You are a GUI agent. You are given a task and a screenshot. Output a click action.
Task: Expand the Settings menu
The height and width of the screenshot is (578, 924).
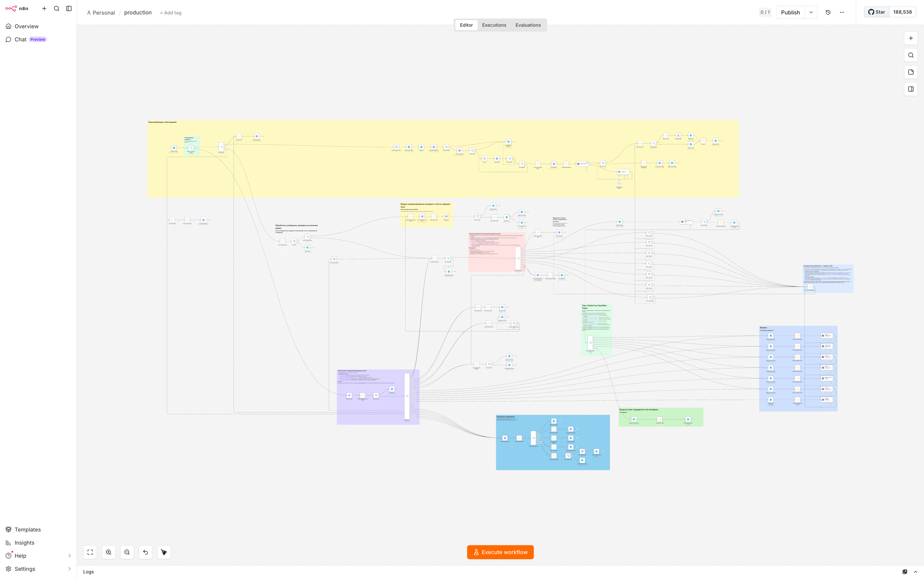(x=38, y=569)
